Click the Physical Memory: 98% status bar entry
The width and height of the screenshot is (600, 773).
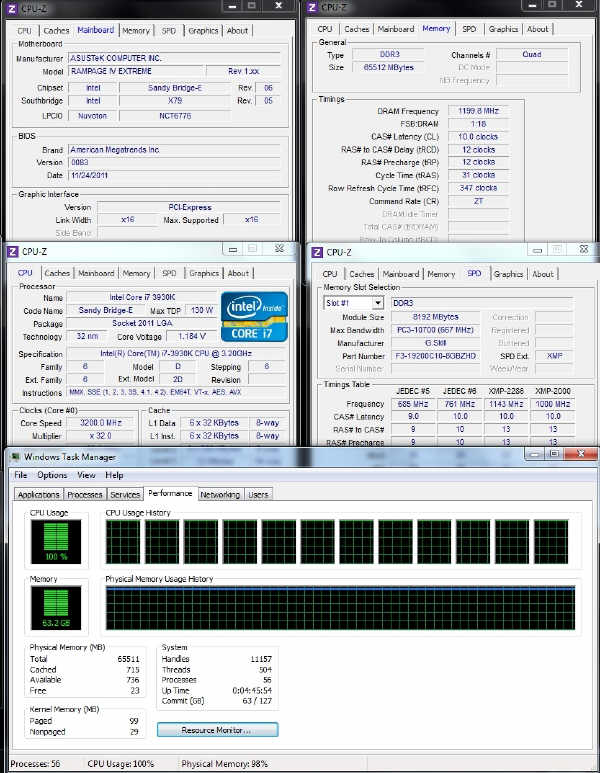click(x=224, y=764)
